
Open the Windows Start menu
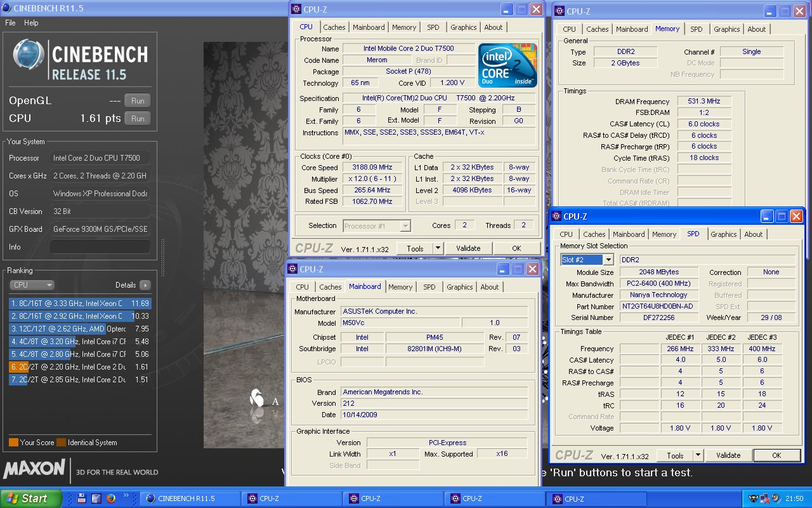[x=31, y=498]
